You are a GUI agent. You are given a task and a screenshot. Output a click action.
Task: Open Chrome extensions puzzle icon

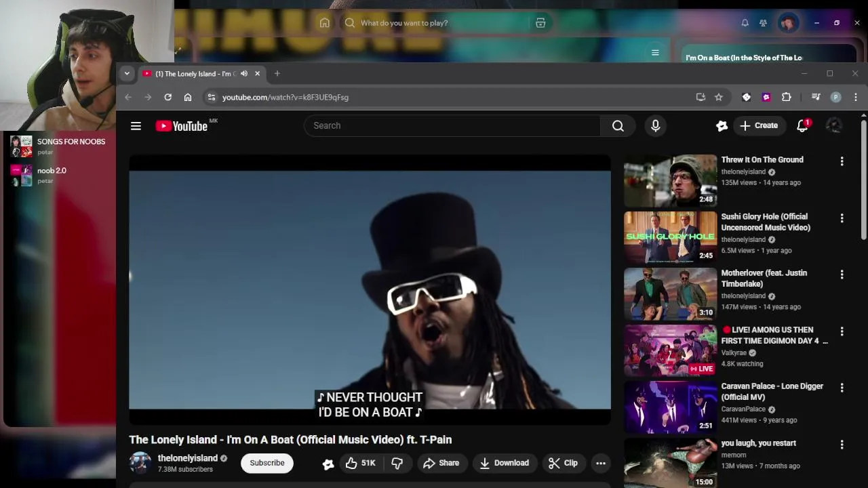787,97
